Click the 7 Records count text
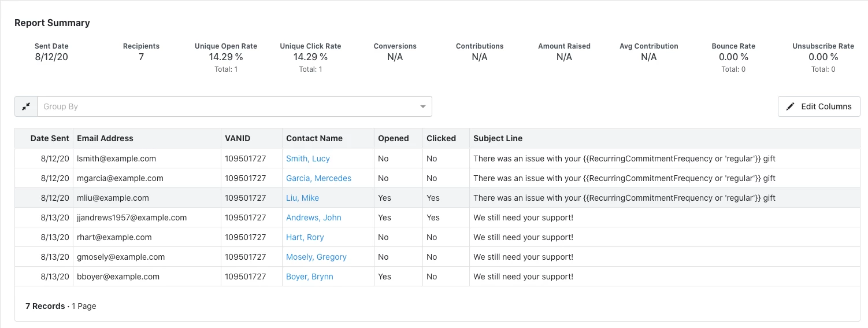 tap(45, 306)
